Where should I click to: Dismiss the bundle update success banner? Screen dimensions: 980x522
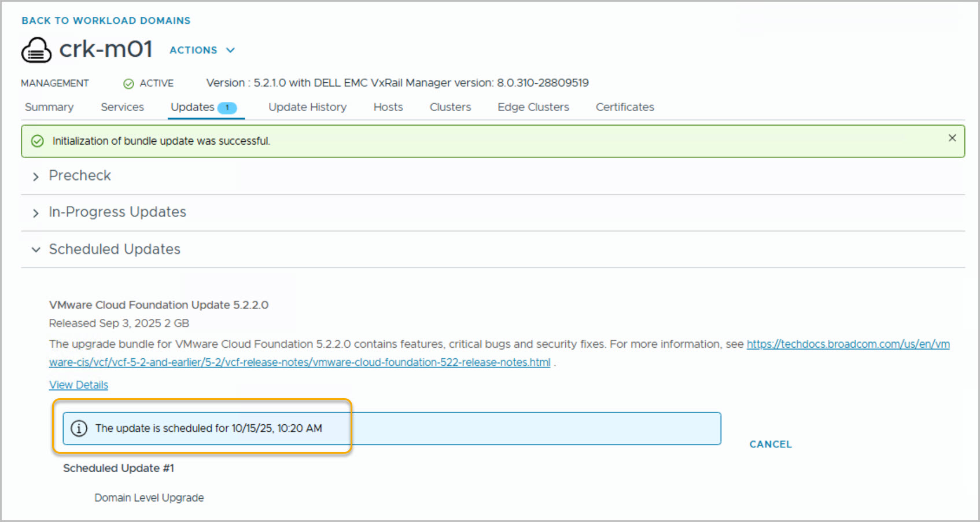tap(952, 138)
